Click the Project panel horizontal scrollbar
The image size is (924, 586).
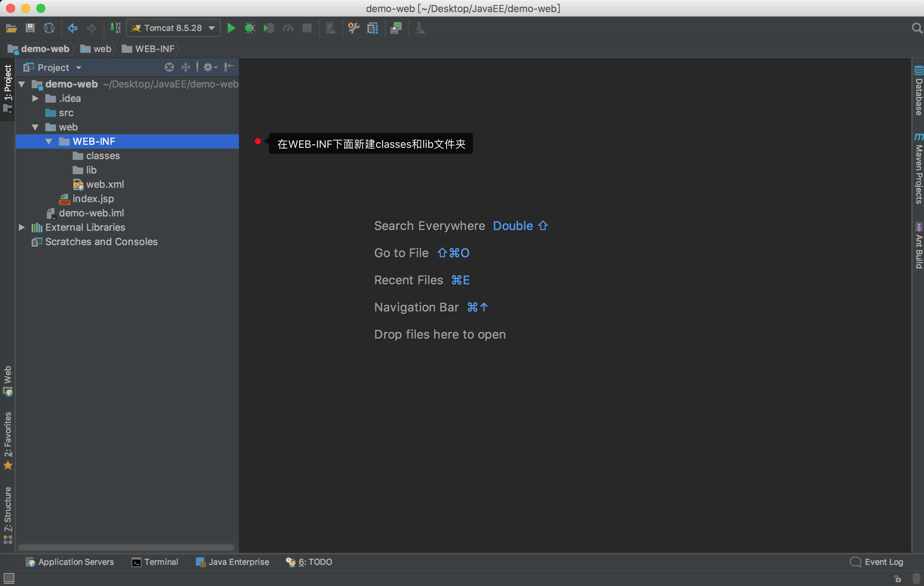coord(126,547)
